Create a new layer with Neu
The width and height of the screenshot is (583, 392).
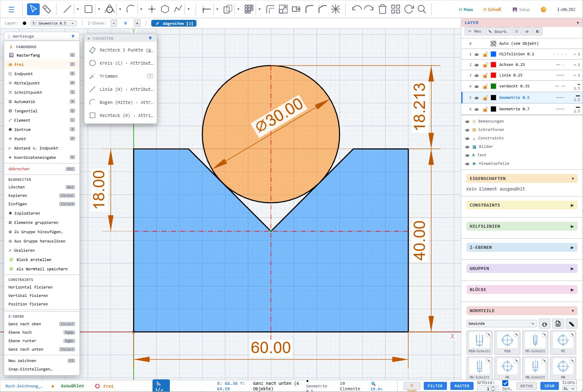474,31
